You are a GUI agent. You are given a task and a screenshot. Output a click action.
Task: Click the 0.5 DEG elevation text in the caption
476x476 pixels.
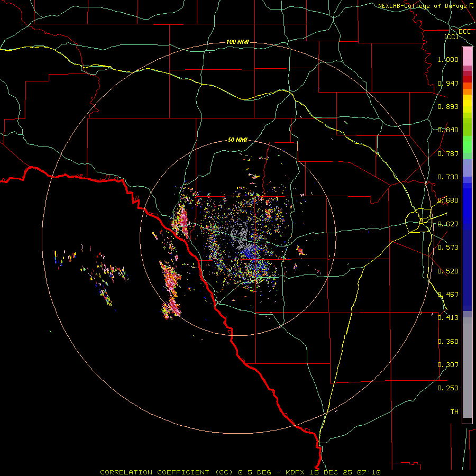click(x=255, y=472)
